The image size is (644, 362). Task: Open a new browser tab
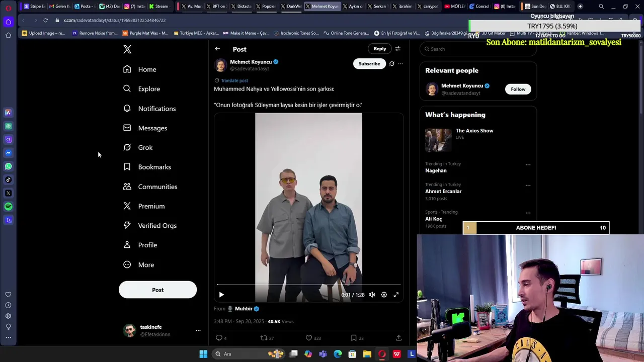pos(580,7)
